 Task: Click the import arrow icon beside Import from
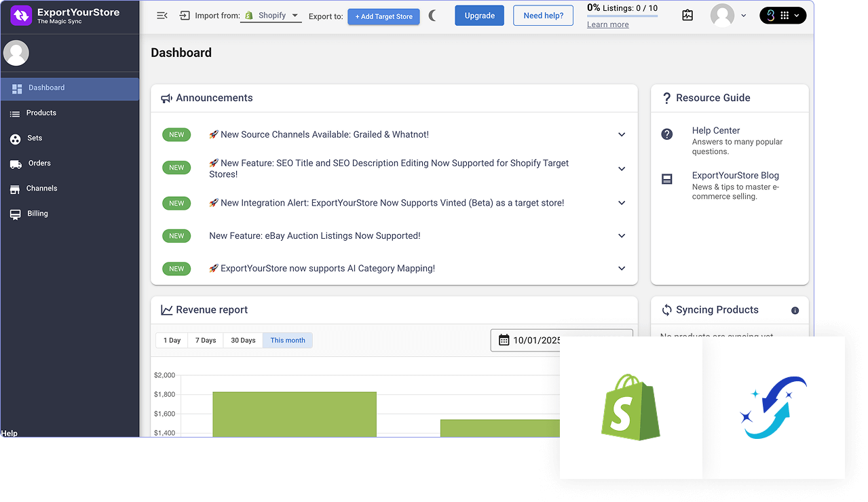[x=185, y=16]
